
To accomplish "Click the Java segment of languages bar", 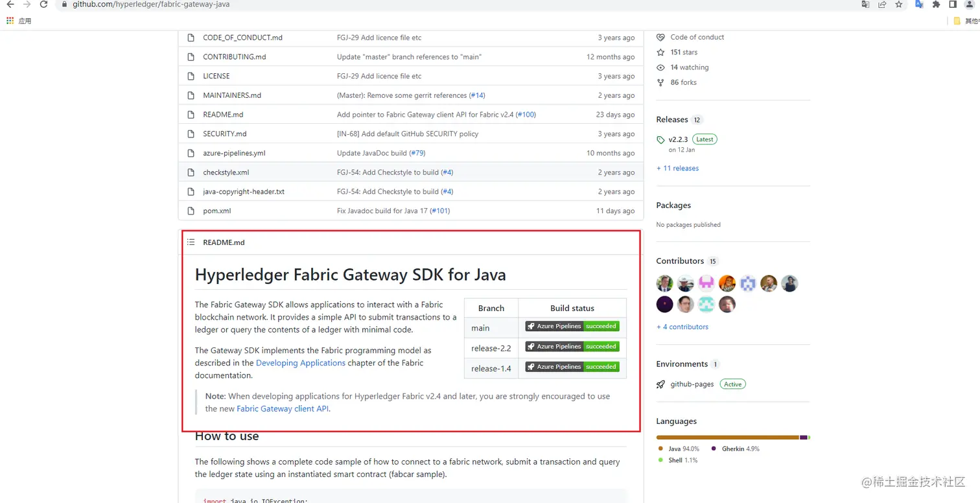I will click(x=727, y=438).
